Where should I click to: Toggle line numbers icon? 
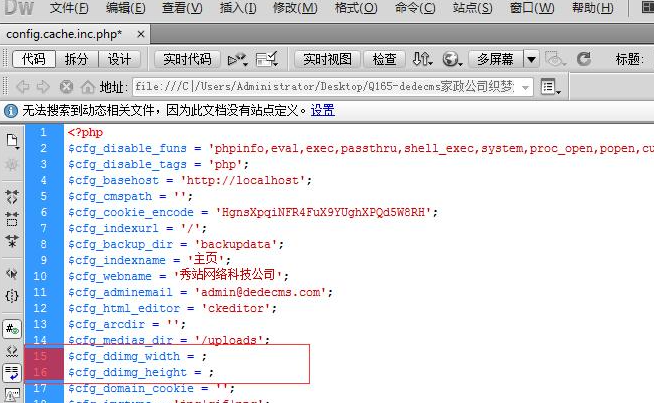(12, 329)
